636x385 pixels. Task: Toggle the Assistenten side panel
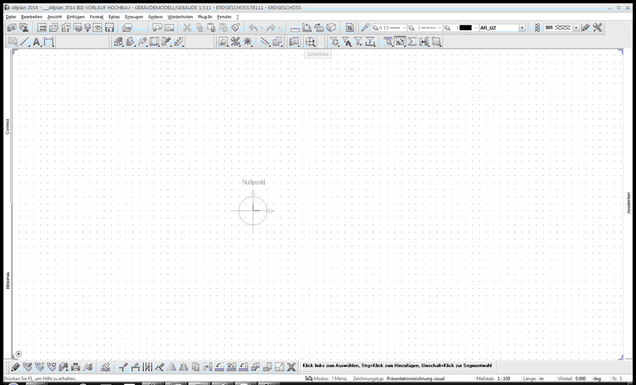pyautogui.click(x=629, y=203)
